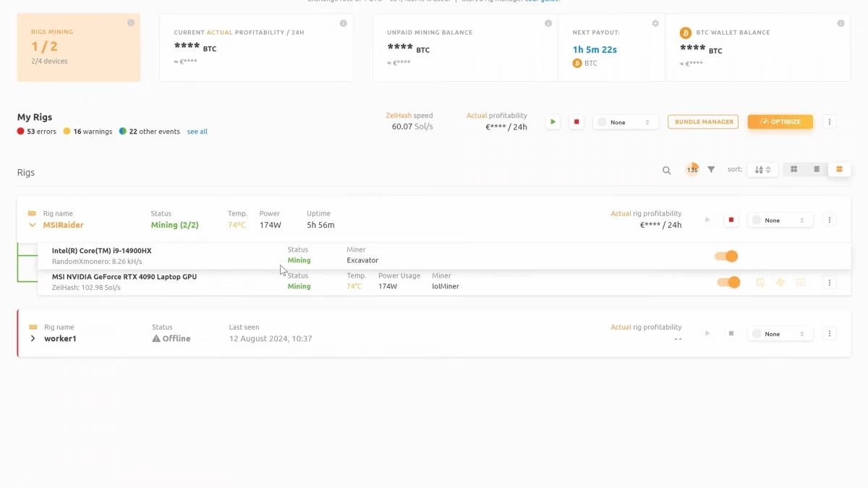Open info icon on Current Actual Profitability card
The height and width of the screenshot is (488, 868).
344,24
